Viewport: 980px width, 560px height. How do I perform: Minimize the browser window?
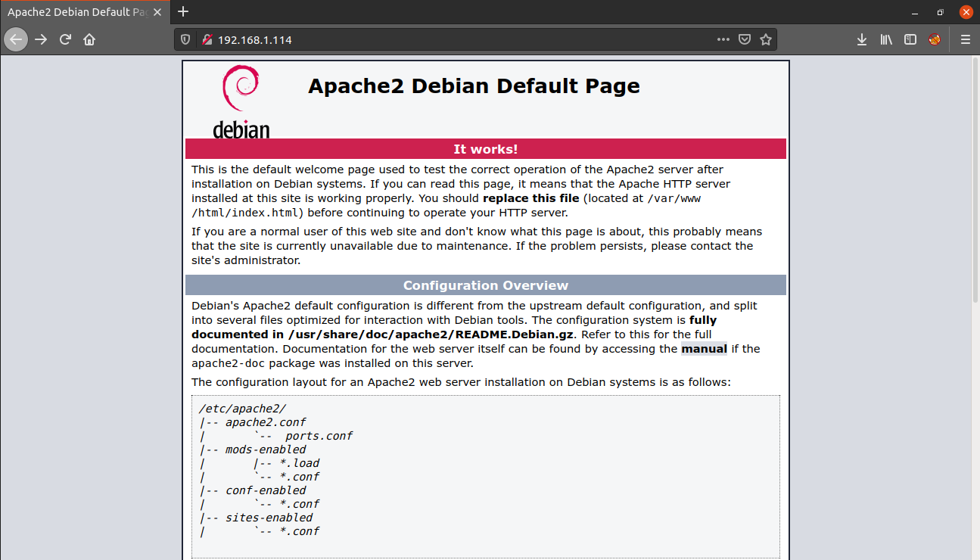pyautogui.click(x=916, y=12)
